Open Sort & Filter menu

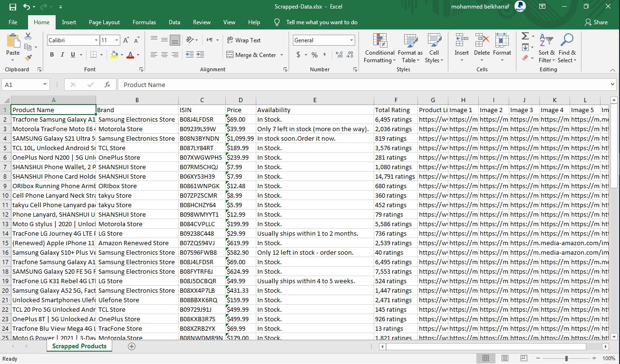coord(547,48)
